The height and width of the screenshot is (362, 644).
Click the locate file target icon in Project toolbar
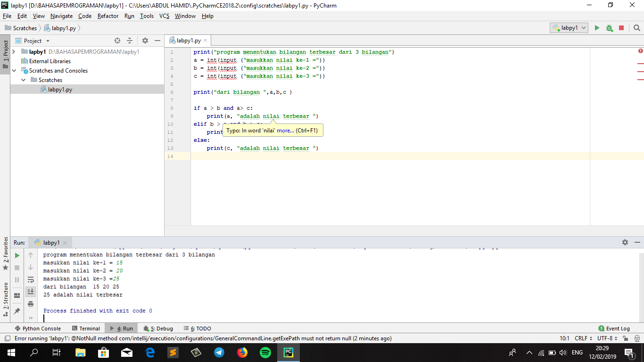pos(117,41)
